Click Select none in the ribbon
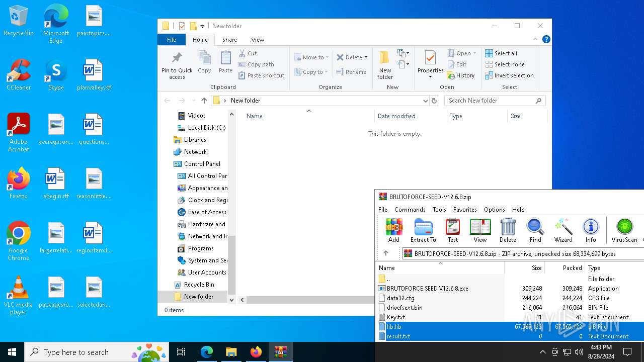 click(x=505, y=64)
